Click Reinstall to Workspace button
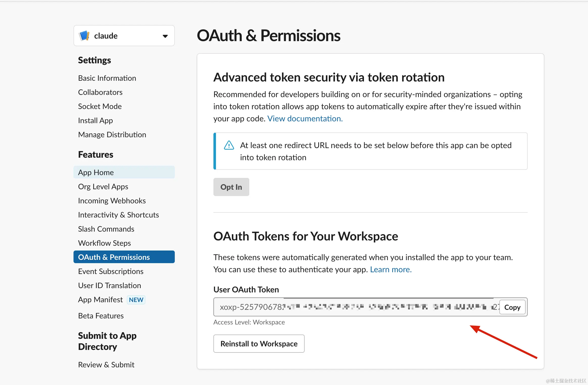The image size is (588, 385). tap(259, 344)
